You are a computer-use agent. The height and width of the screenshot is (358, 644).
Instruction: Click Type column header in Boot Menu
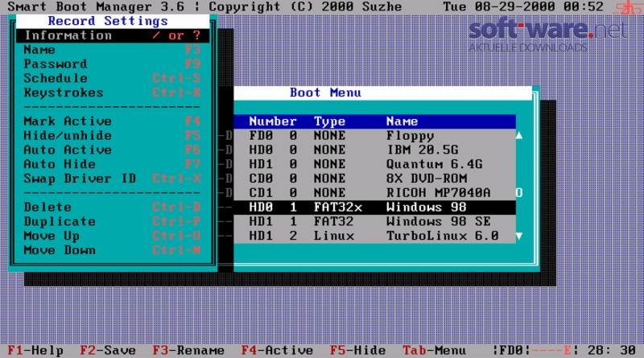(x=329, y=121)
